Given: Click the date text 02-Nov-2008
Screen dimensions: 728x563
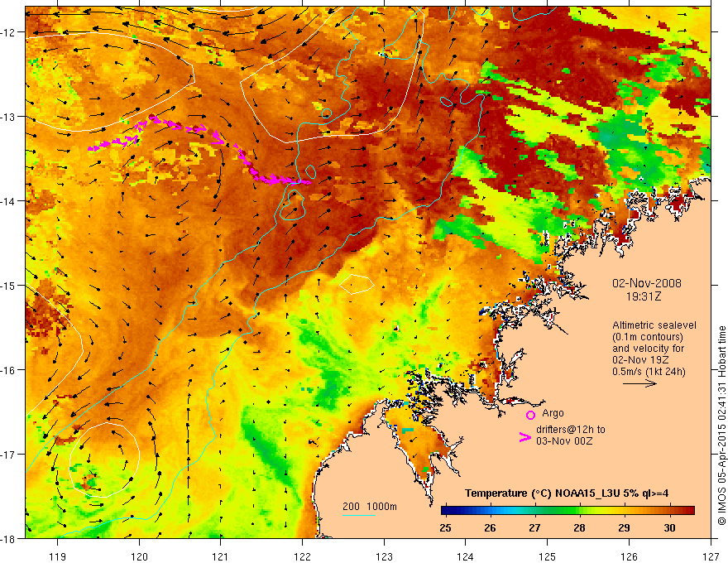Looking at the screenshot, I should click(x=647, y=283).
